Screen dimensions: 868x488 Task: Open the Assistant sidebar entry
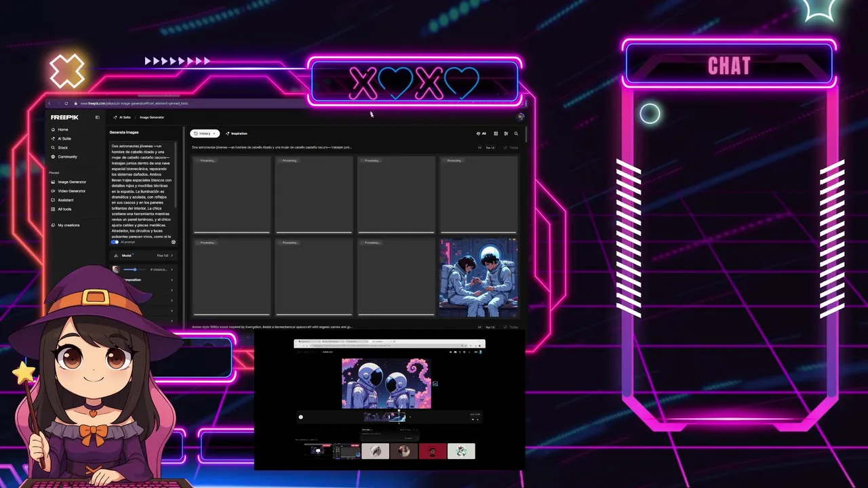(65, 200)
